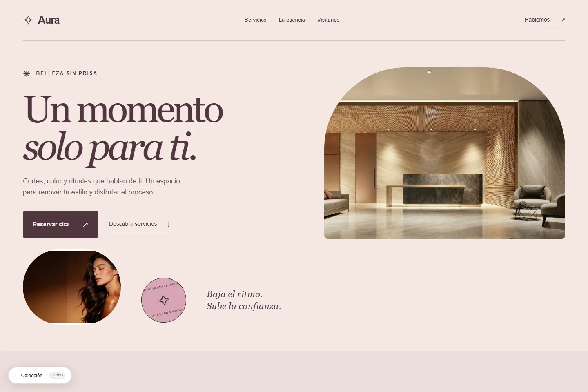588x392 pixels.
Task: Click the Aura star logo icon
Action: 28,20
